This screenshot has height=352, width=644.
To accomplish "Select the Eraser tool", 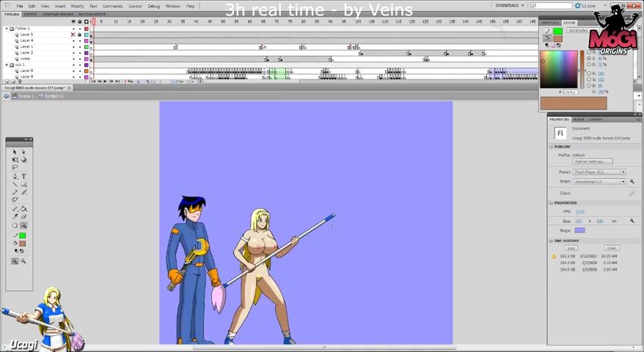I will coord(23,218).
